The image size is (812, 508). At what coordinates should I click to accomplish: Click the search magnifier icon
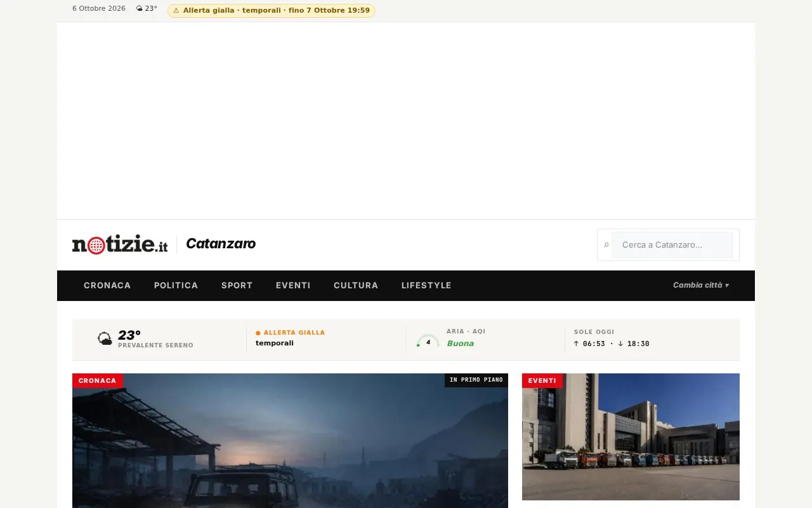pos(606,245)
